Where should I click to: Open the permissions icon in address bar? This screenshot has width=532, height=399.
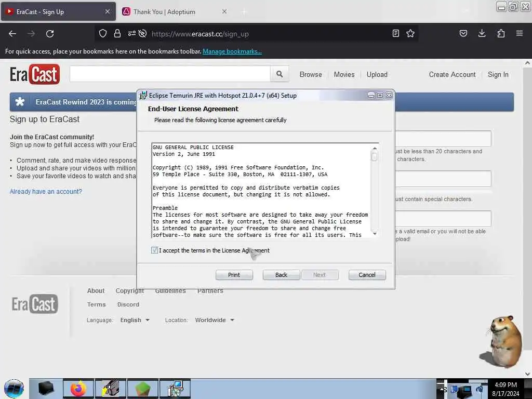click(x=131, y=33)
